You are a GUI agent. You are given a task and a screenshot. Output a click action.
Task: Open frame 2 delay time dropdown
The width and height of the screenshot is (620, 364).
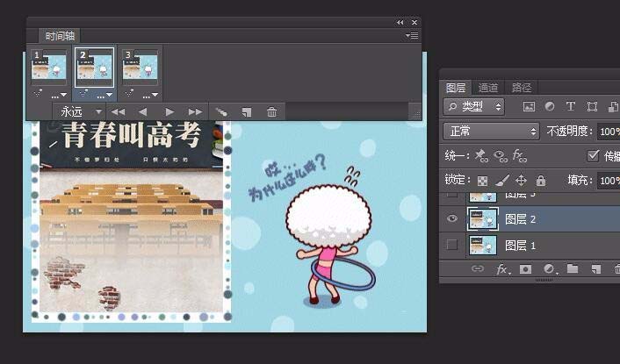(105, 95)
